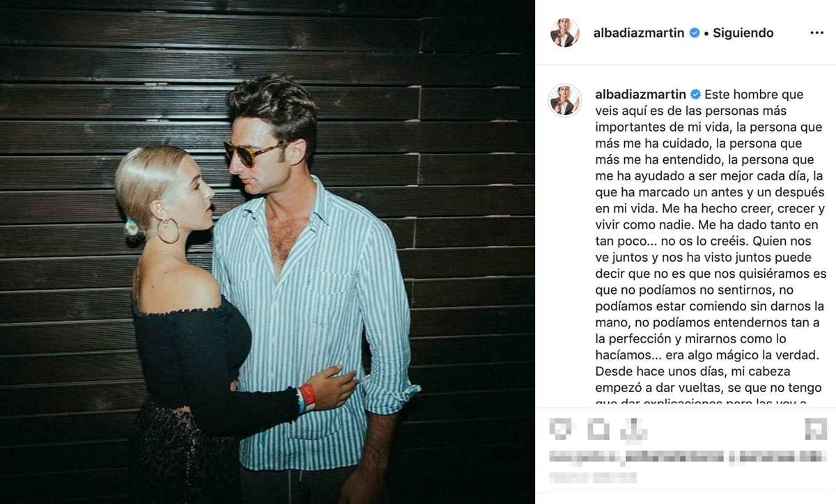Image resolution: width=836 pixels, height=504 pixels.
Task: Tap the blurred comment bubble icon
Action: (x=598, y=428)
